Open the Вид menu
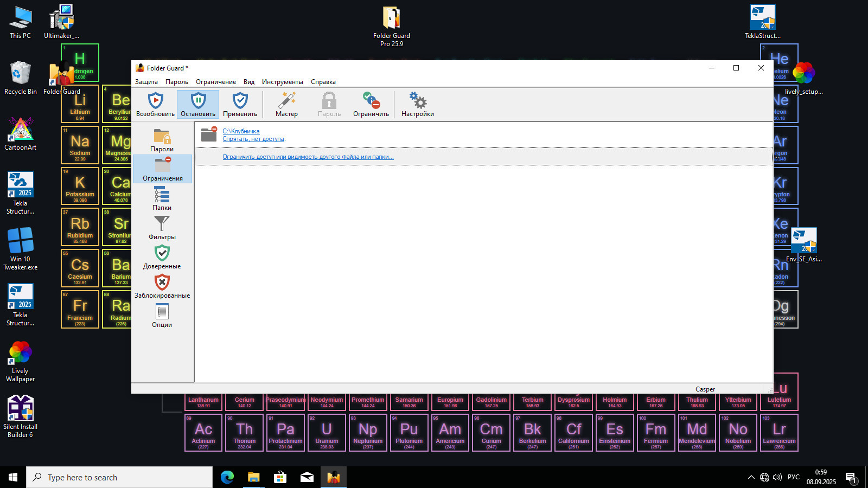 249,82
